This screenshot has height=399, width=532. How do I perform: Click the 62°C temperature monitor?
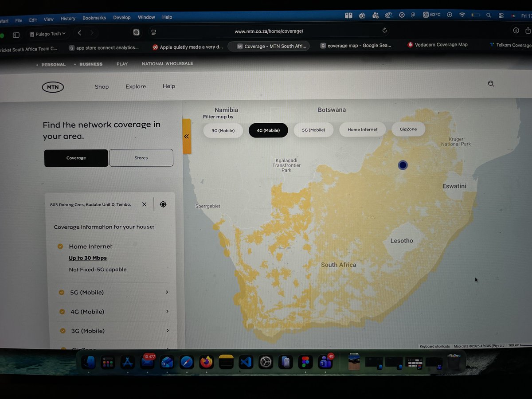point(431,15)
